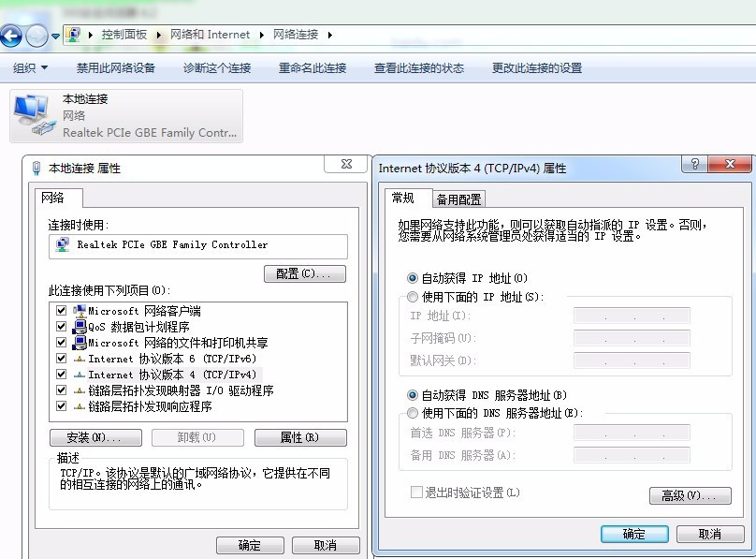Open 高级(V)... advanced settings
This screenshot has width=756, height=559.
point(690,495)
